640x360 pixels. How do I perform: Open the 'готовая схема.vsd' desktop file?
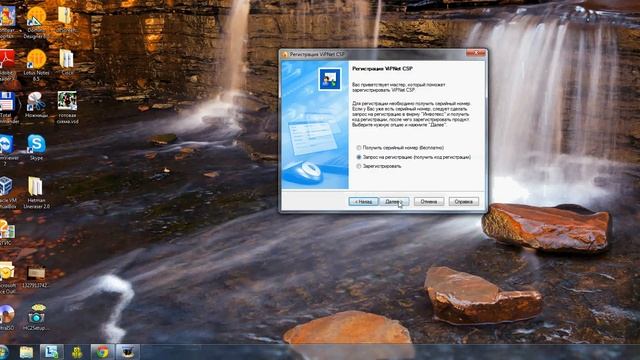coord(67,107)
